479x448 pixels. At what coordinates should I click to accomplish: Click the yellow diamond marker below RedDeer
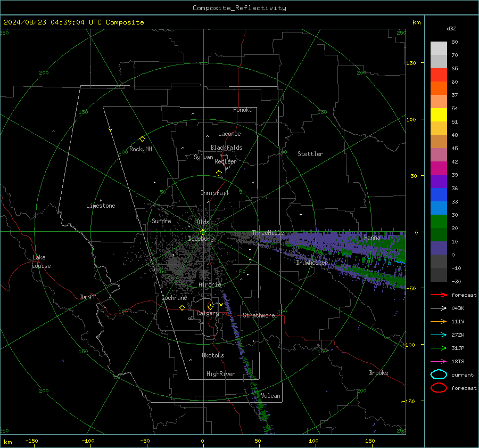pos(219,173)
